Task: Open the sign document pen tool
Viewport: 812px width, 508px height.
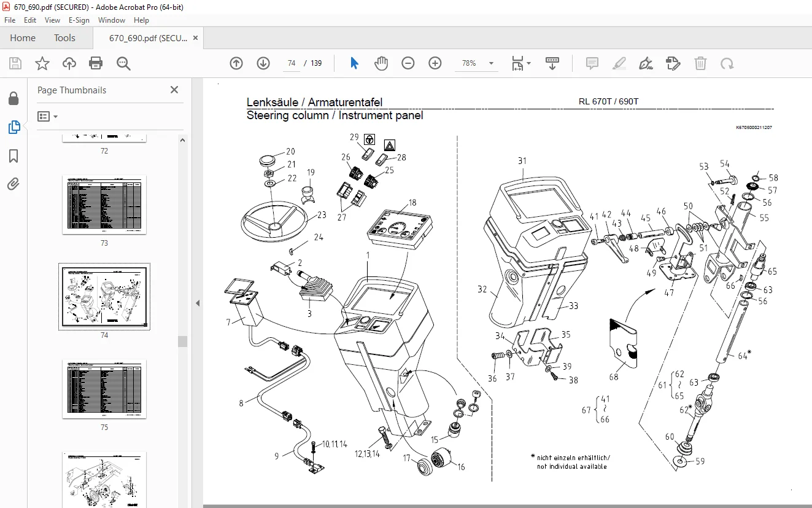Action: pyautogui.click(x=646, y=63)
